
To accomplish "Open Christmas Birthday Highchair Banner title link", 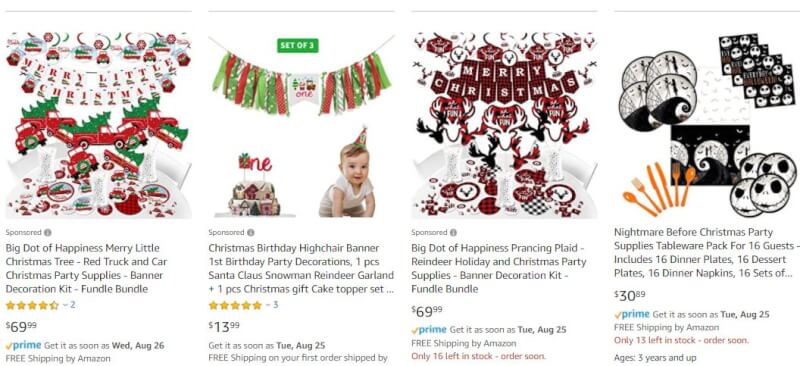I will (x=301, y=269).
